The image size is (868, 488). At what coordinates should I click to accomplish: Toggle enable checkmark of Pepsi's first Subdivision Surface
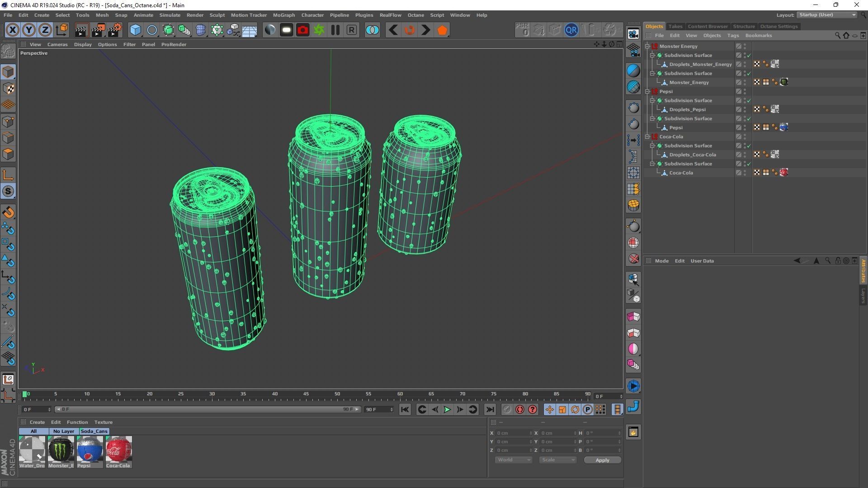(x=749, y=101)
